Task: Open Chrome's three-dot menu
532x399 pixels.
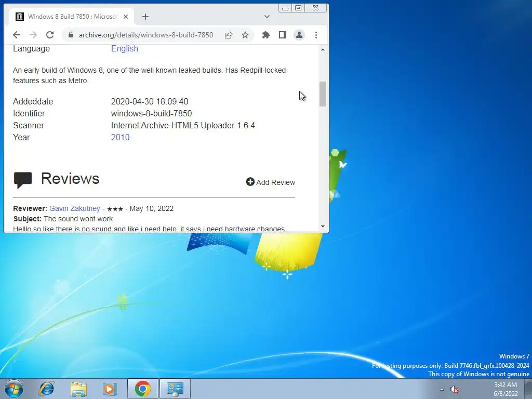Action: 316,35
